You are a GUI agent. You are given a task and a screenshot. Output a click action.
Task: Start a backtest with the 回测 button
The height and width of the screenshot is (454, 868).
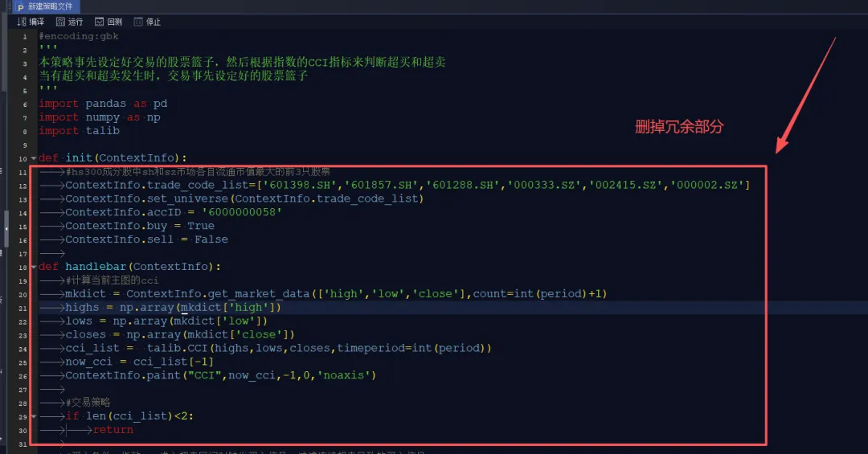pos(108,22)
